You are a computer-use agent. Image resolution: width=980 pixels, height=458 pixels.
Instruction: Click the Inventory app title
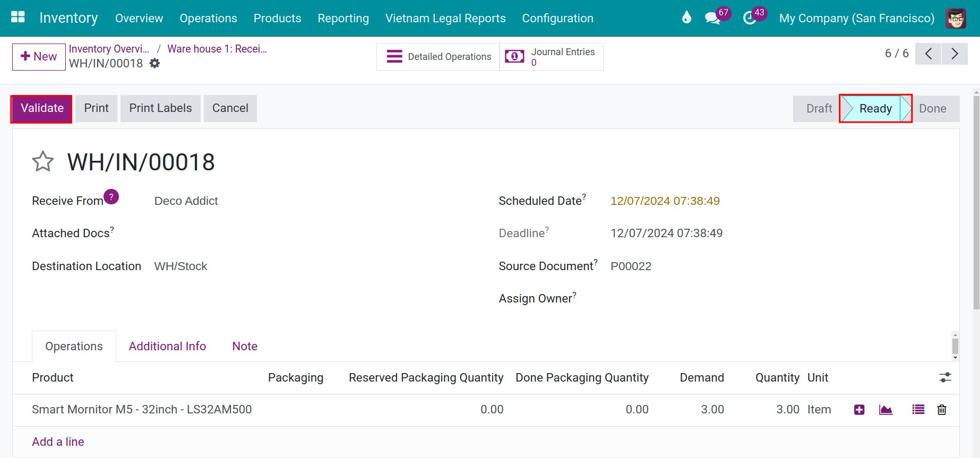pyautogui.click(x=68, y=18)
